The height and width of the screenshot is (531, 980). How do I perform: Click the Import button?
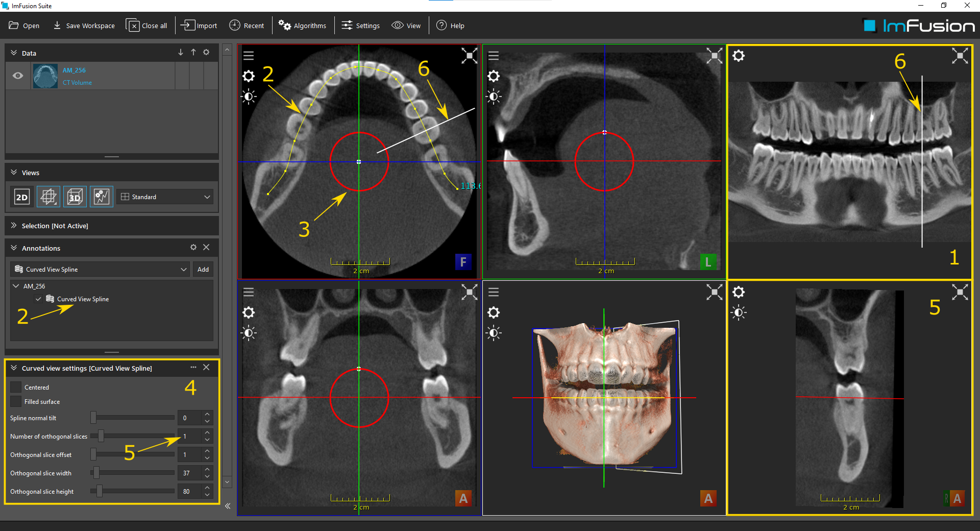click(200, 26)
